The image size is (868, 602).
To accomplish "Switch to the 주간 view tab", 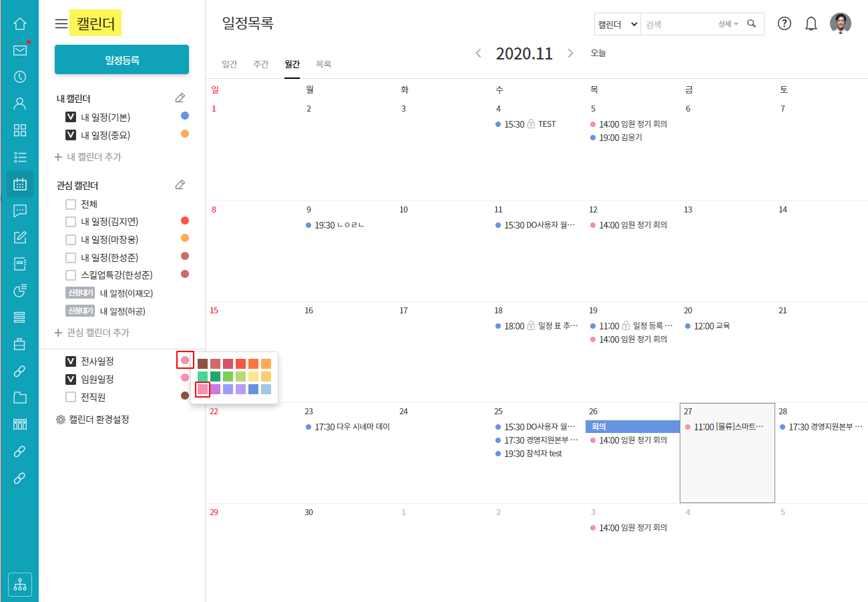I will click(x=260, y=65).
